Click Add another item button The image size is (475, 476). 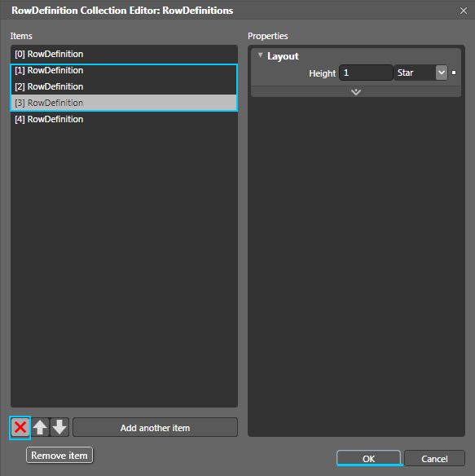coord(155,427)
